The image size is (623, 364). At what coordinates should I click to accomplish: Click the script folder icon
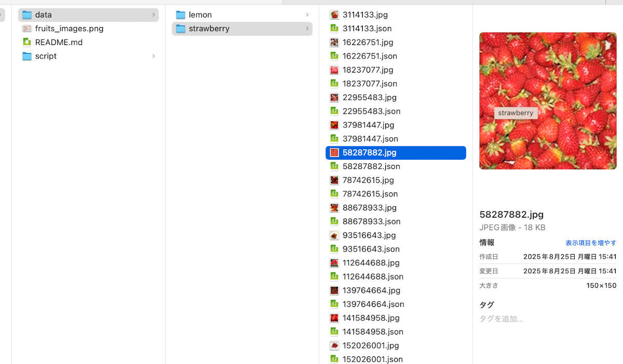click(27, 56)
